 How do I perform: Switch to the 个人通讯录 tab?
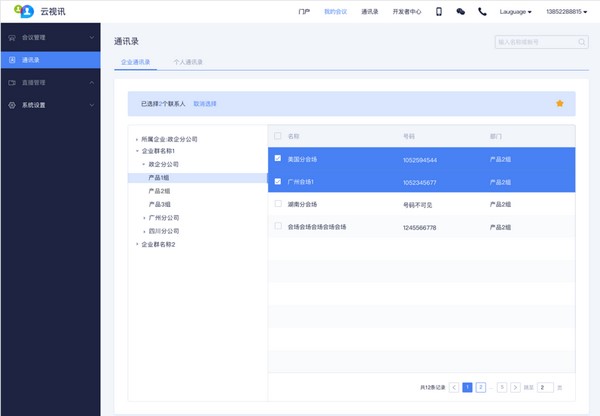coord(188,62)
